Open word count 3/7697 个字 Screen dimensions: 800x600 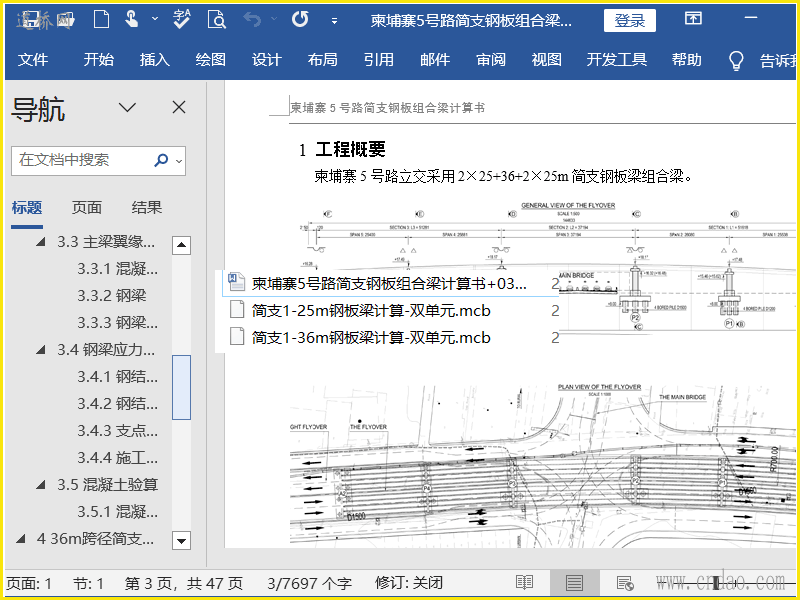point(309,583)
